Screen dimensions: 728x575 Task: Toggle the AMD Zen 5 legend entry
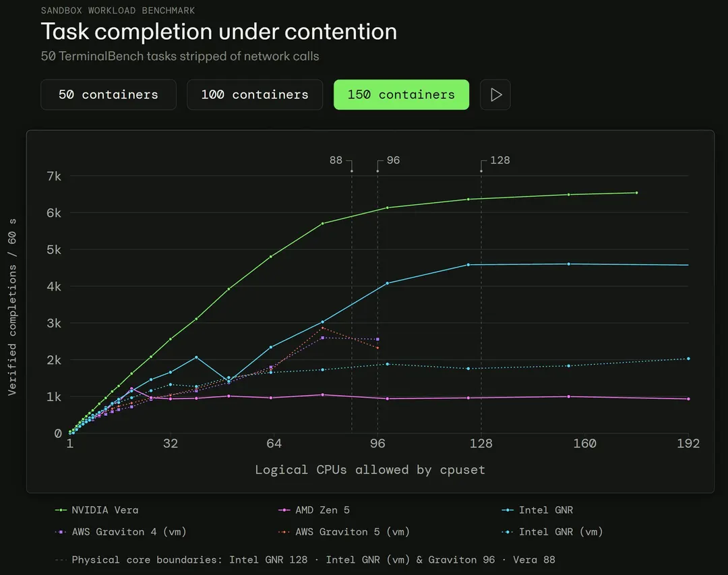click(x=314, y=510)
